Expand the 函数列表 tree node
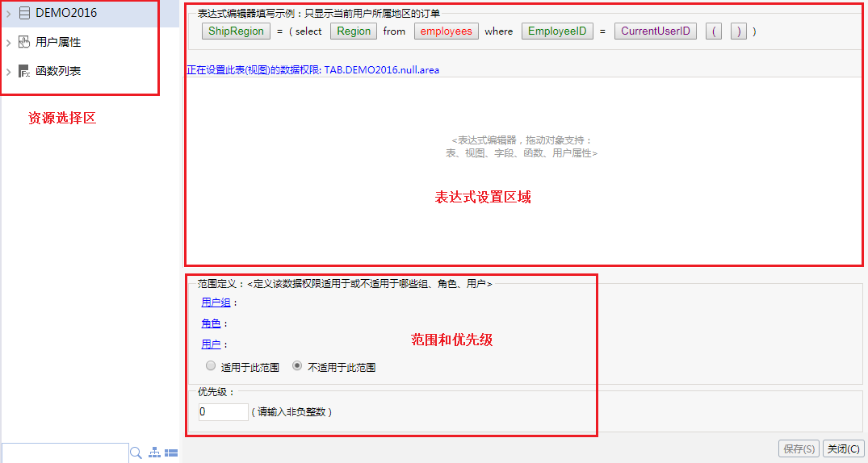Image resolution: width=868 pixels, height=463 pixels. 8,71
